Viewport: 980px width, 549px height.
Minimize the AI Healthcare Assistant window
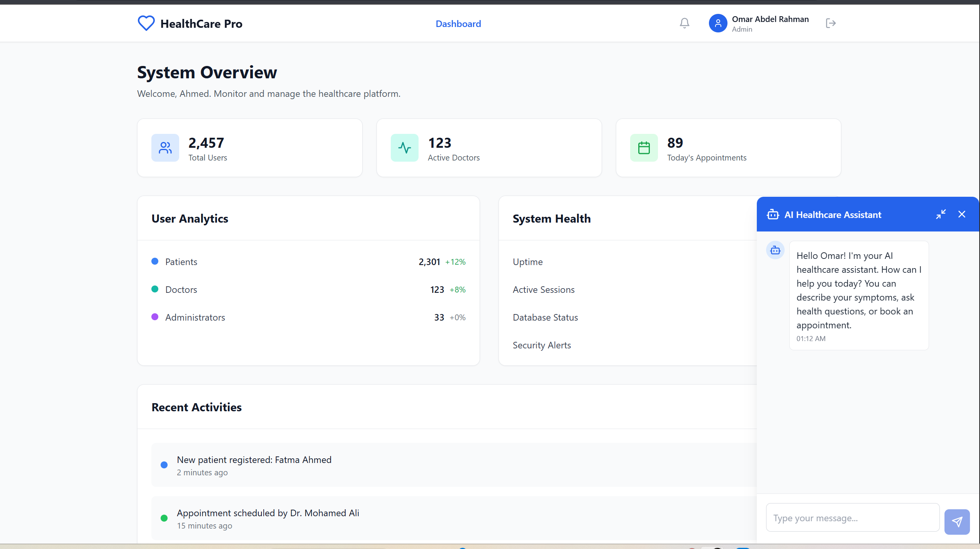[941, 214]
